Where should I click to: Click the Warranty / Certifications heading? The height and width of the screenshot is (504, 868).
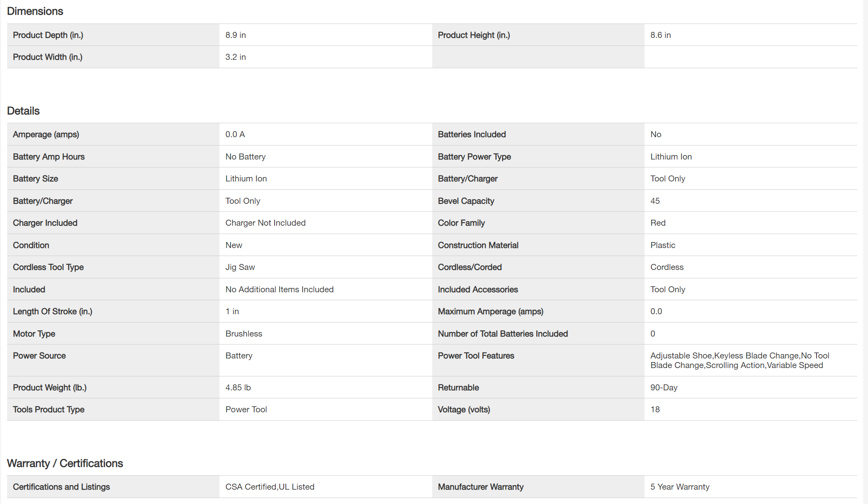click(65, 463)
